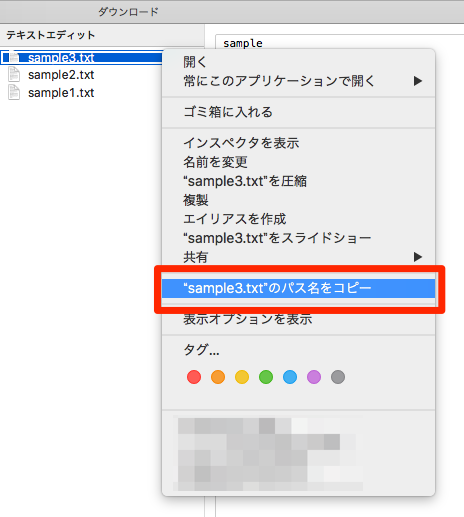Apply the green tag color
The height and width of the screenshot is (517, 464).
[x=266, y=377]
